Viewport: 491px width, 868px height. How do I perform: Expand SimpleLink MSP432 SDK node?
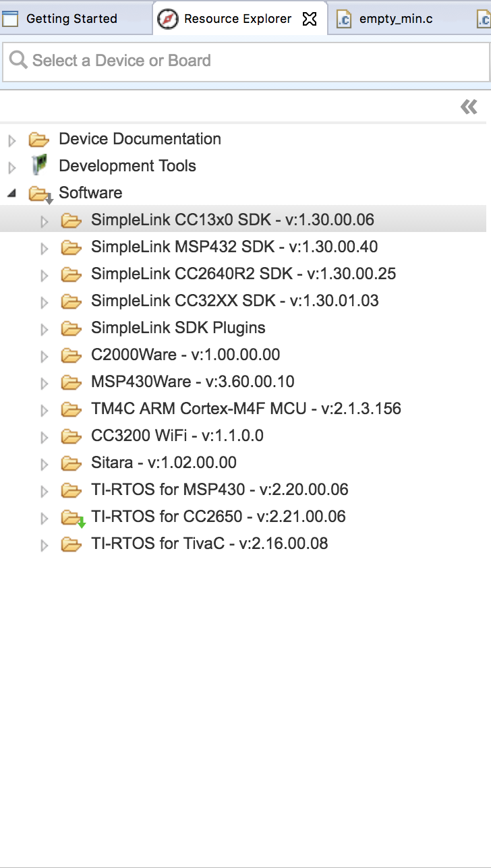coord(45,248)
